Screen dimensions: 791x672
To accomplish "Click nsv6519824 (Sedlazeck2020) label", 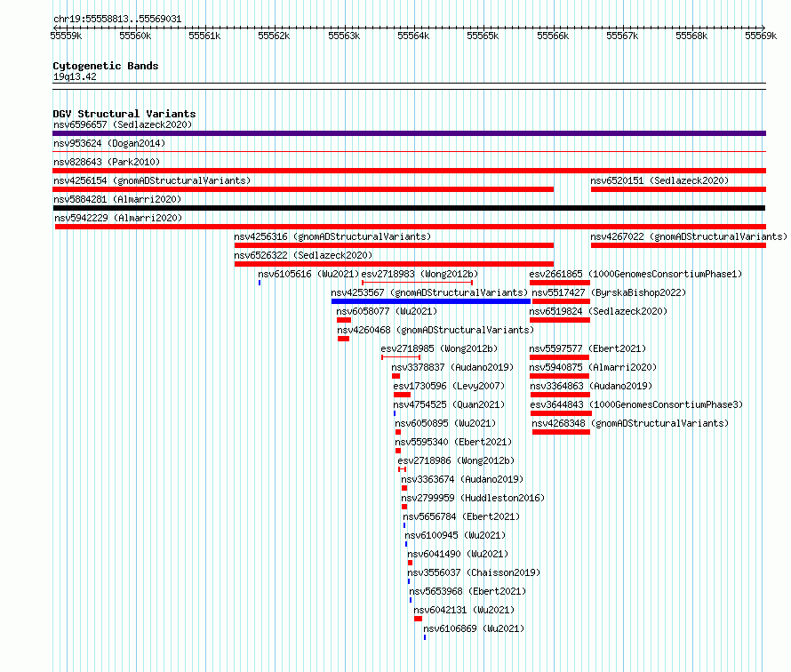I will coord(598,311).
